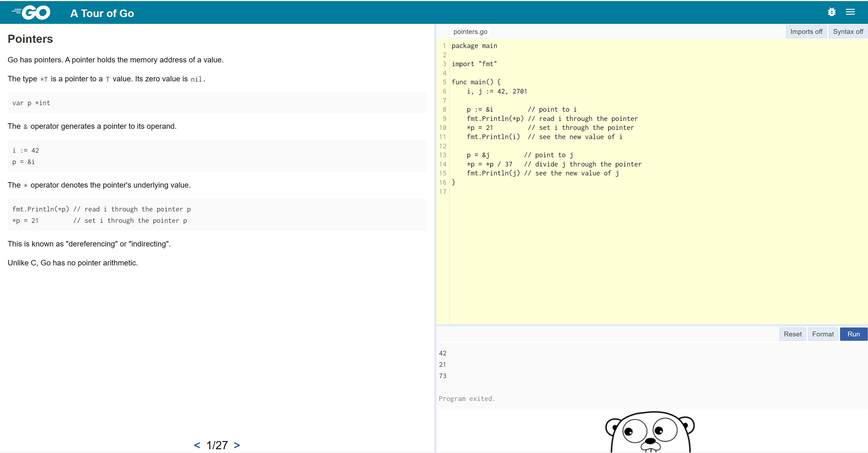Go to previous page arrow
The height and width of the screenshot is (453, 868).
(197, 445)
